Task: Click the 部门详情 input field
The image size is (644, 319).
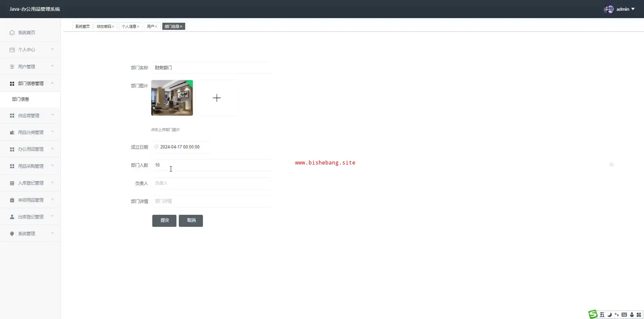Action: tap(211, 201)
